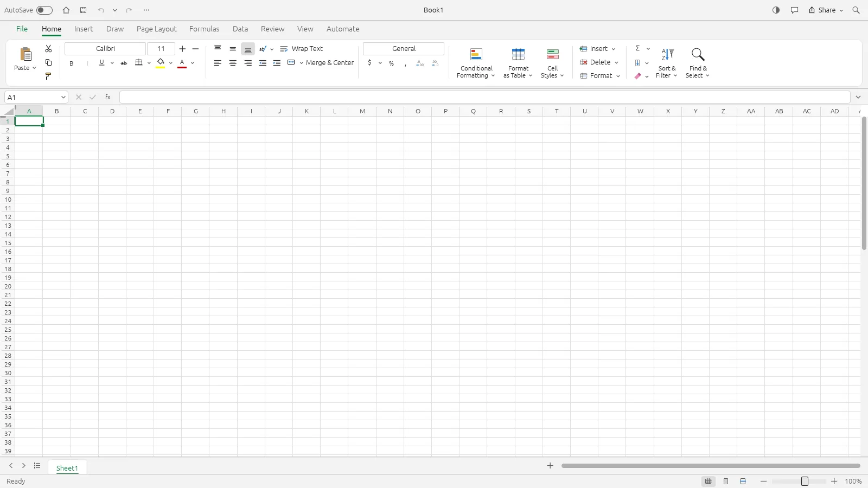868x488 pixels.
Task: Apply strikethrough formatting
Action: pos(124,63)
